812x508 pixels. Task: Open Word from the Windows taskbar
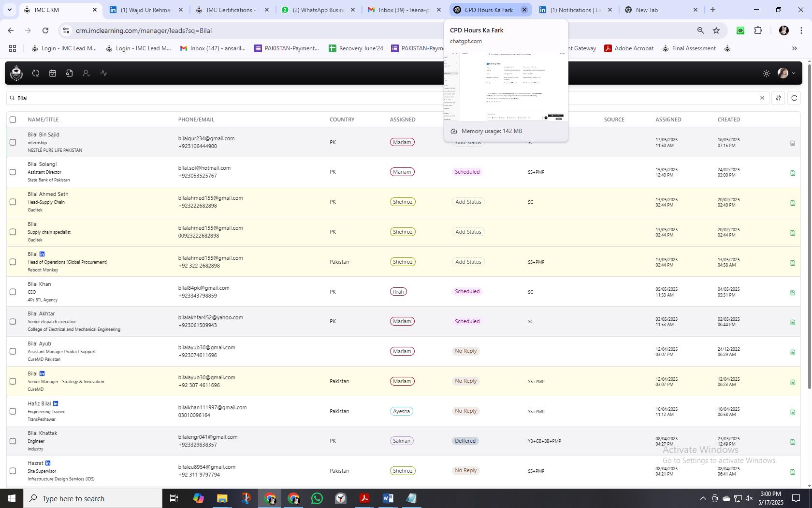click(388, 498)
